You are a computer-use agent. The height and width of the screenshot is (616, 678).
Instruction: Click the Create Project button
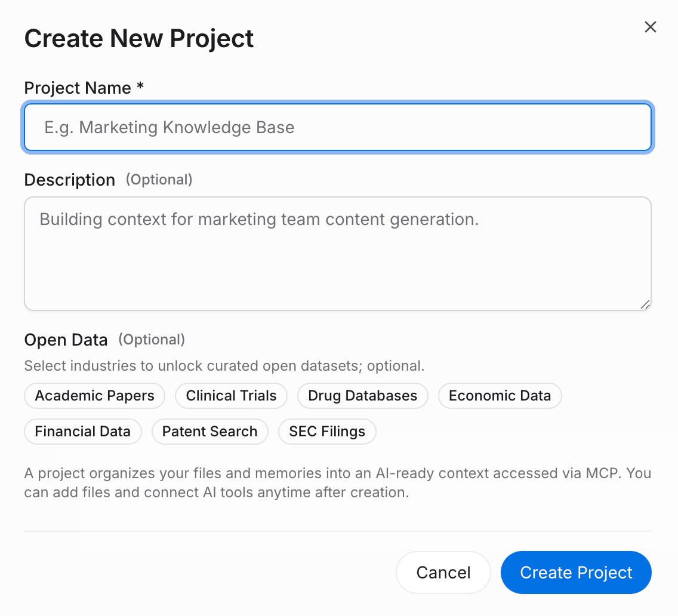(x=576, y=572)
